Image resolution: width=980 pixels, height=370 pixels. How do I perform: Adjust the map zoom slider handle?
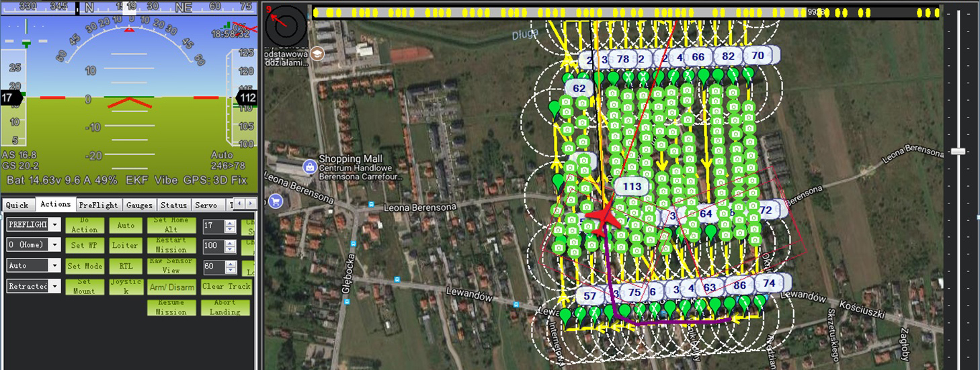click(958, 151)
